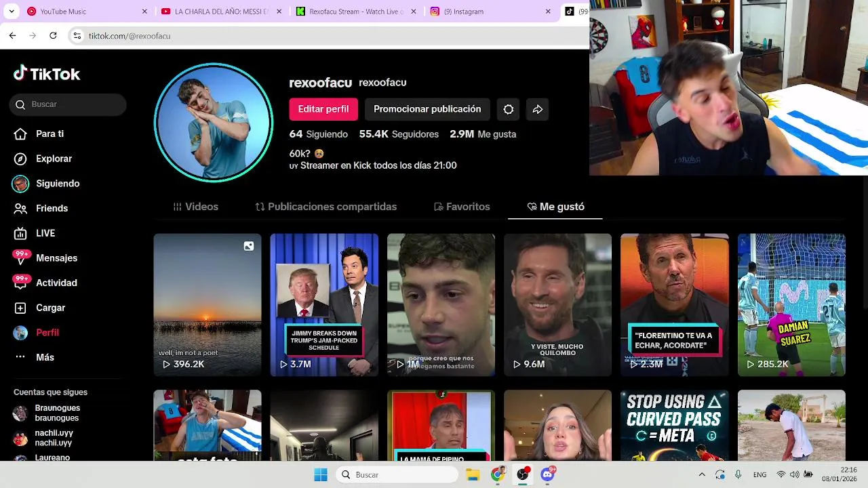
Task: Click Cargar upload option
Action: (40, 308)
